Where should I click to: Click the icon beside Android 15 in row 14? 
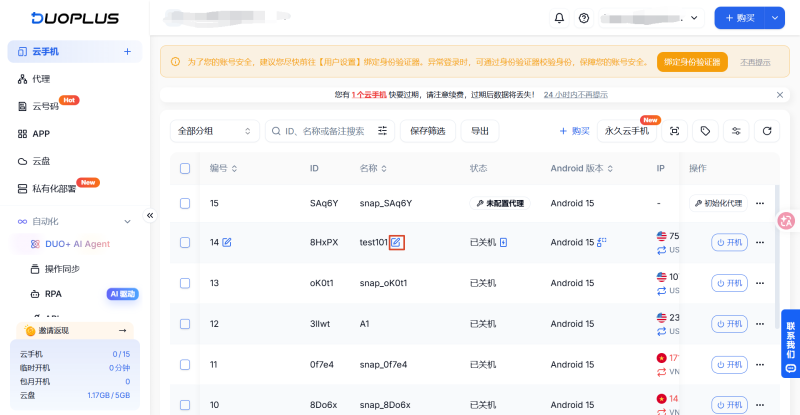[602, 242]
